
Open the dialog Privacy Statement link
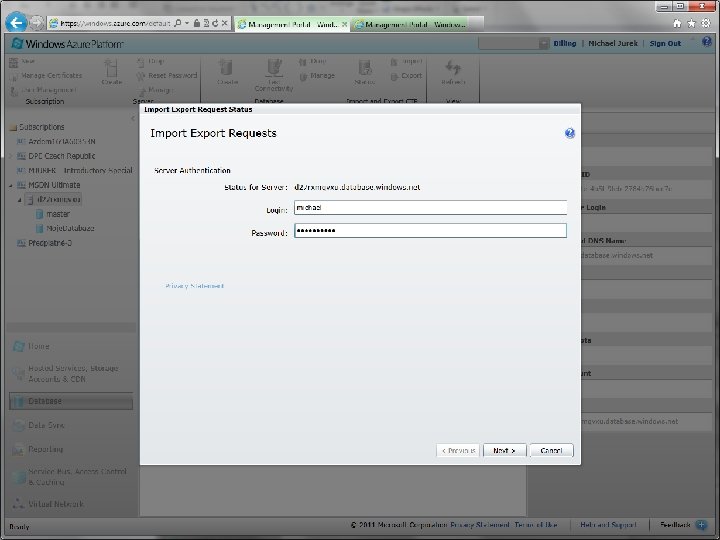click(194, 286)
